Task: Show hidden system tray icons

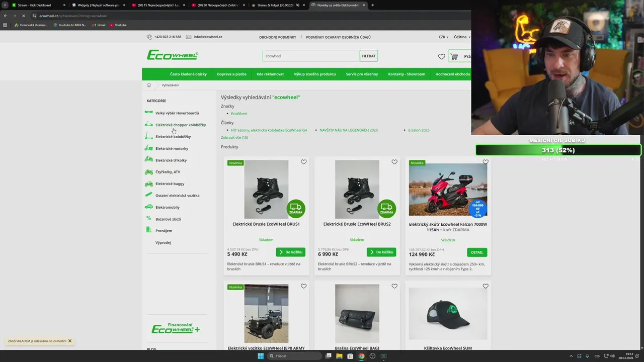Action: 571,356
